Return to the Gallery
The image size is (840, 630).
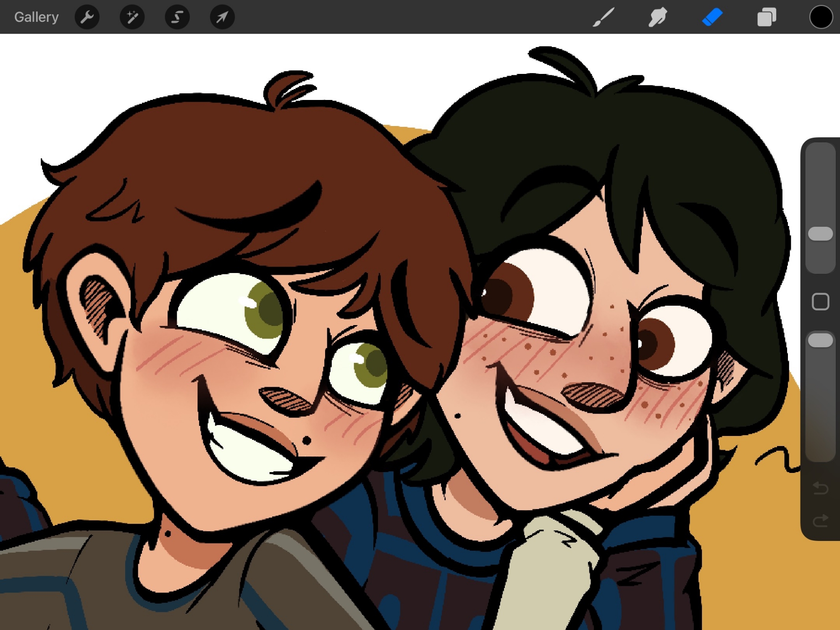pos(36,17)
